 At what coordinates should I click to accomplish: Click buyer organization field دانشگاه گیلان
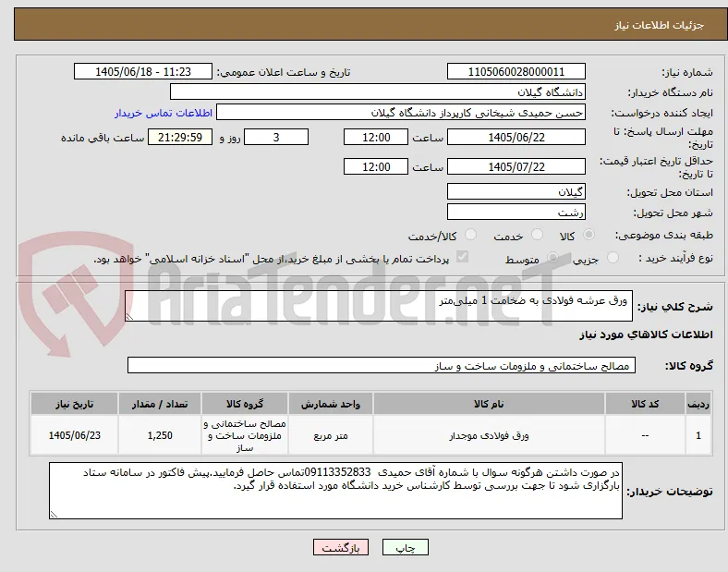pyautogui.click(x=378, y=91)
